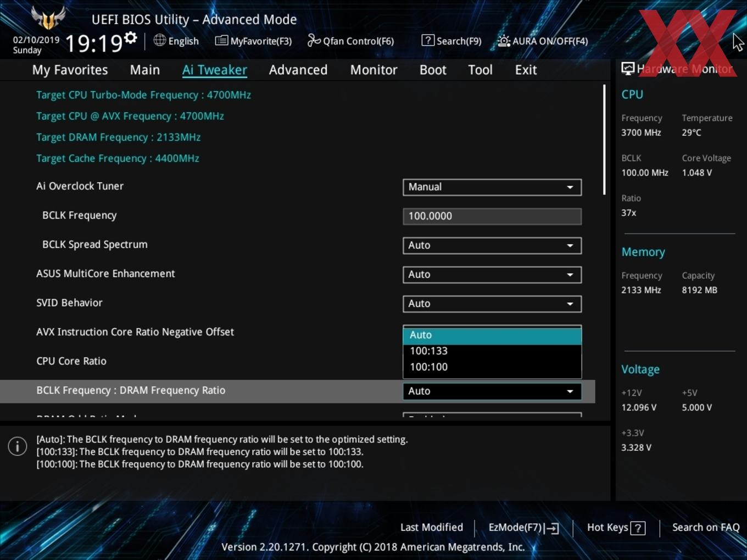Click the BCLK Frequency input field
The image size is (747, 560).
tap(492, 216)
